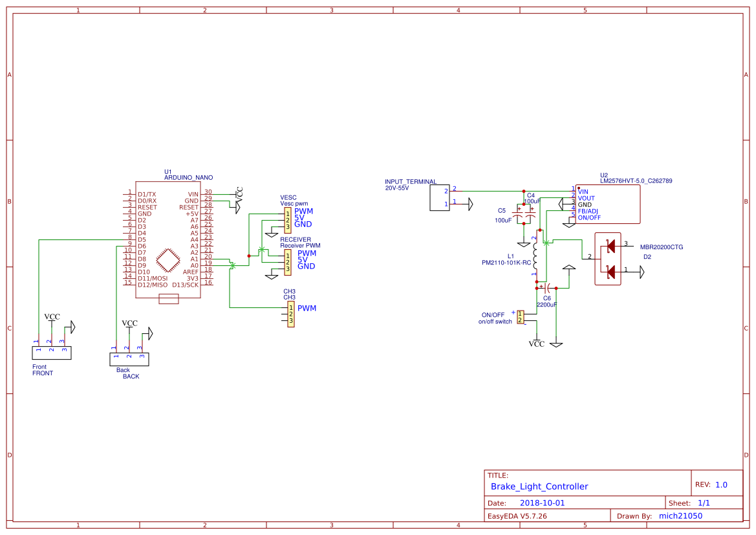Select the REV value 1.0
The height and width of the screenshot is (535, 756).
tap(721, 485)
